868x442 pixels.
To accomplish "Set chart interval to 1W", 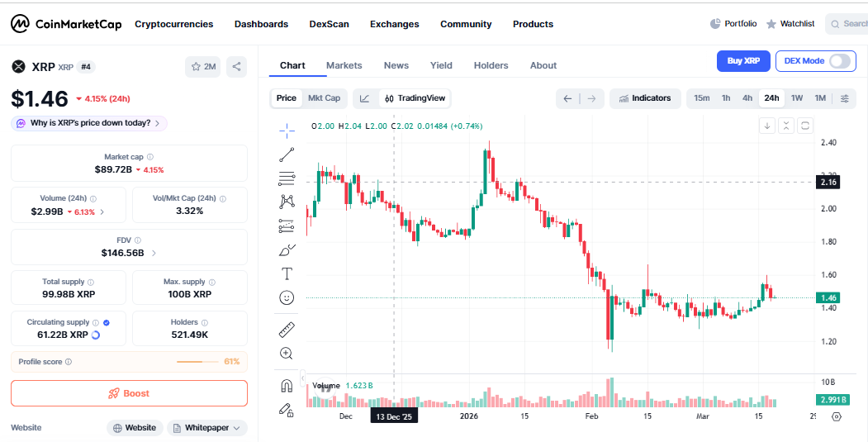I will click(796, 98).
